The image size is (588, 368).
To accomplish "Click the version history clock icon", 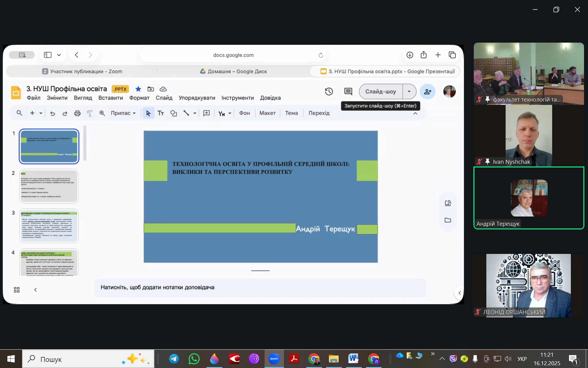I will 329,91.
